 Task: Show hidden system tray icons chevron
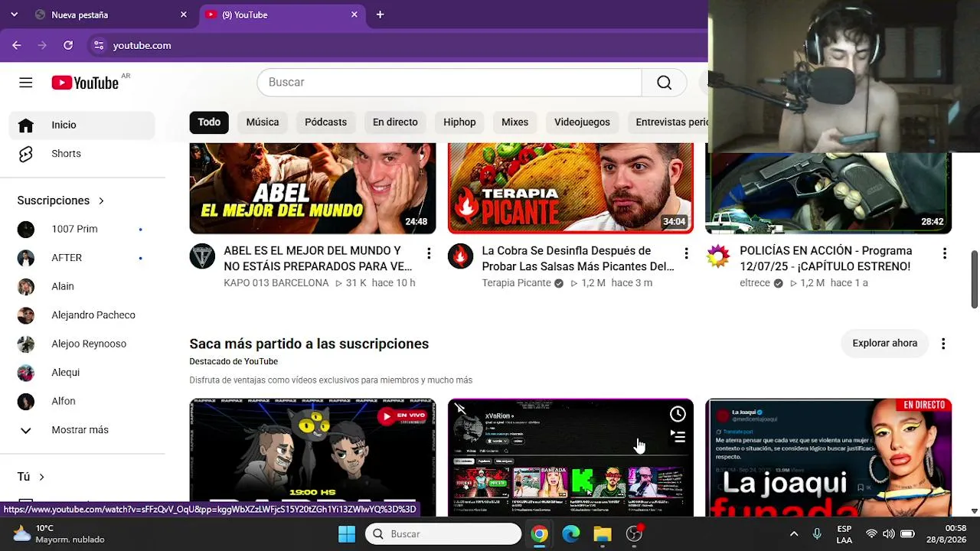click(x=794, y=533)
